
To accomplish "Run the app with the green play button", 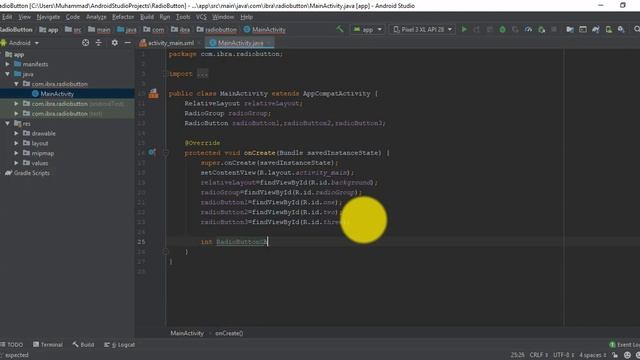I will coord(464,29).
